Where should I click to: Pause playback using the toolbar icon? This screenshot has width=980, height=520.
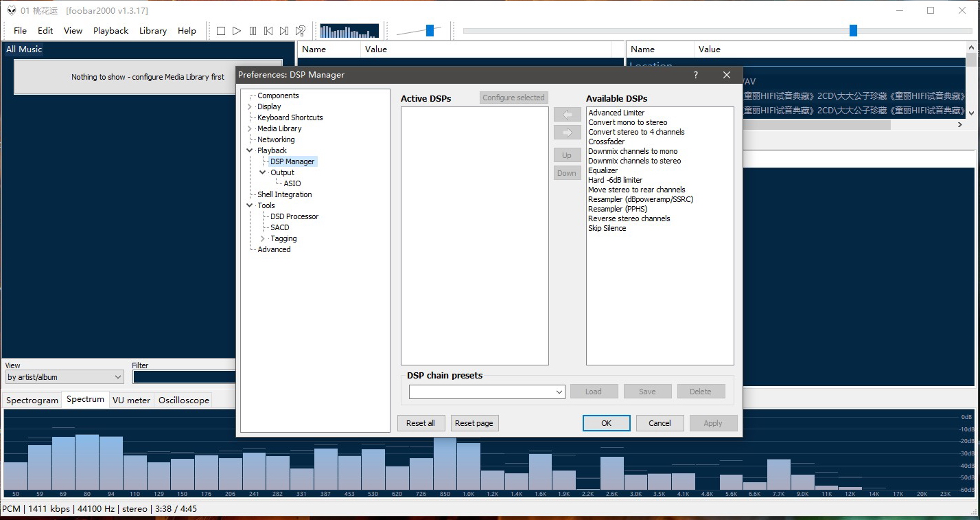pyautogui.click(x=253, y=31)
